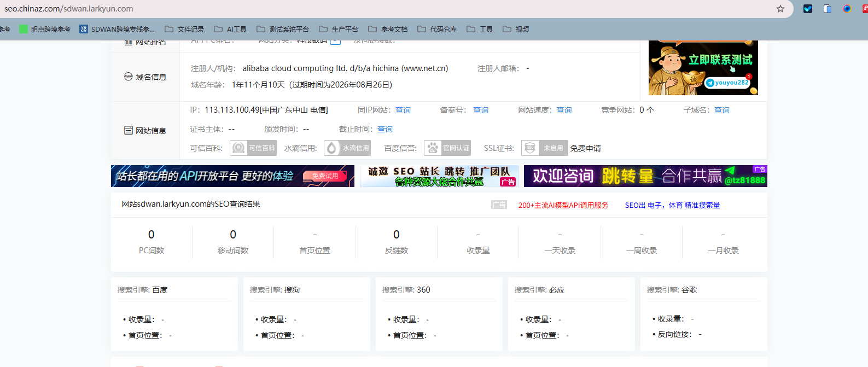Select the 网站信息 section label
Viewport: 868px width, 367px height.
[x=145, y=131]
